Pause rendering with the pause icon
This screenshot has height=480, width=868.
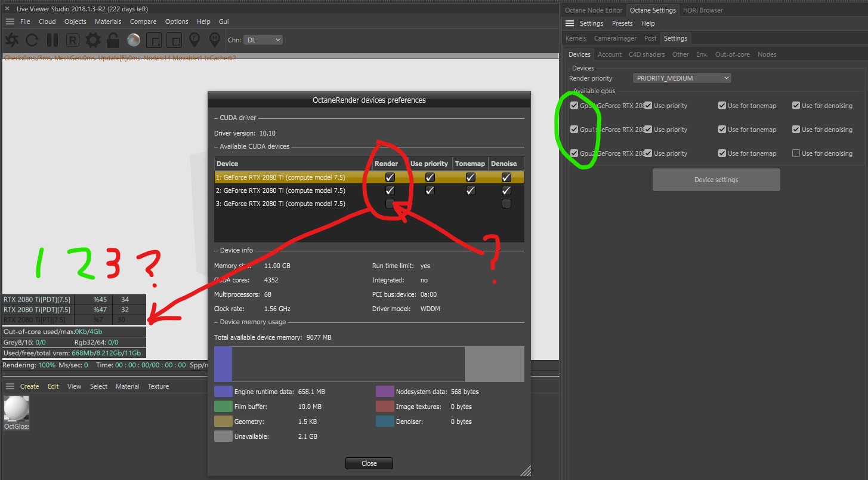click(x=52, y=40)
